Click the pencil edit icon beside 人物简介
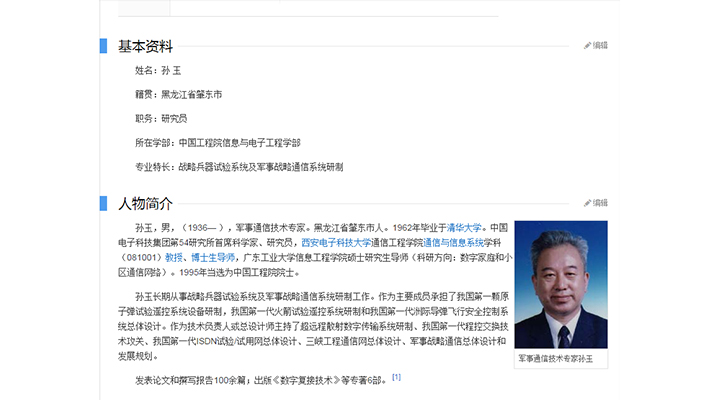Viewport: 720px width, 400px height. pyautogui.click(x=588, y=203)
